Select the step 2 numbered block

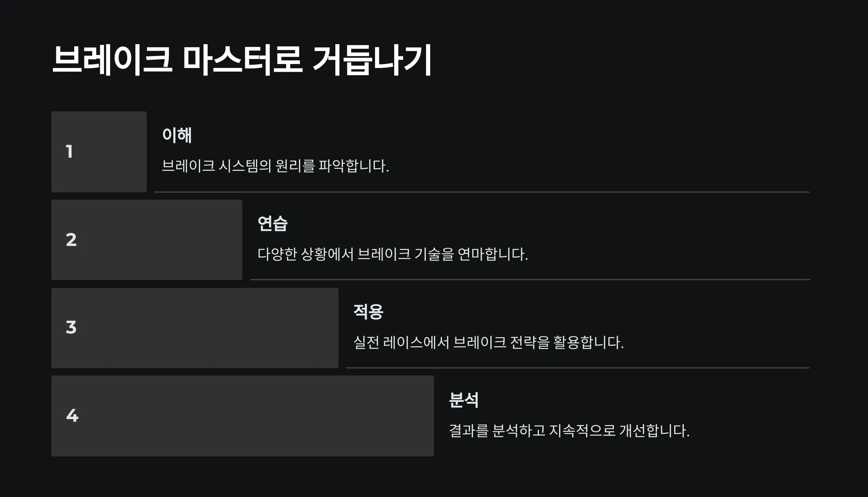(147, 240)
